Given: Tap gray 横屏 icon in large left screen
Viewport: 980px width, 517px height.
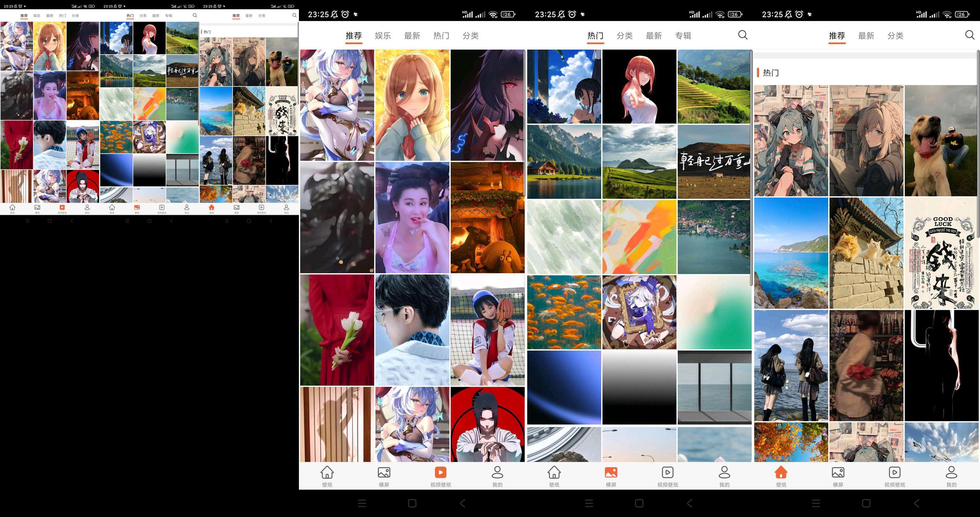Looking at the screenshot, I should 383,472.
